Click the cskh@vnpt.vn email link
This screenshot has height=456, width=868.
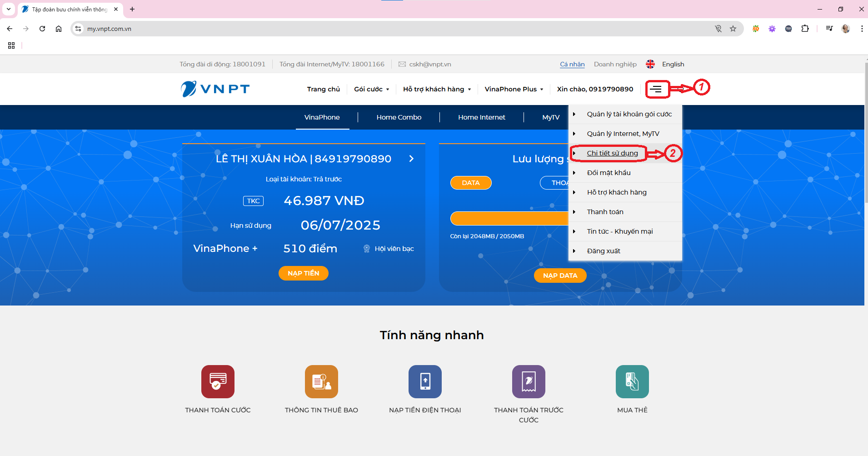coord(430,64)
